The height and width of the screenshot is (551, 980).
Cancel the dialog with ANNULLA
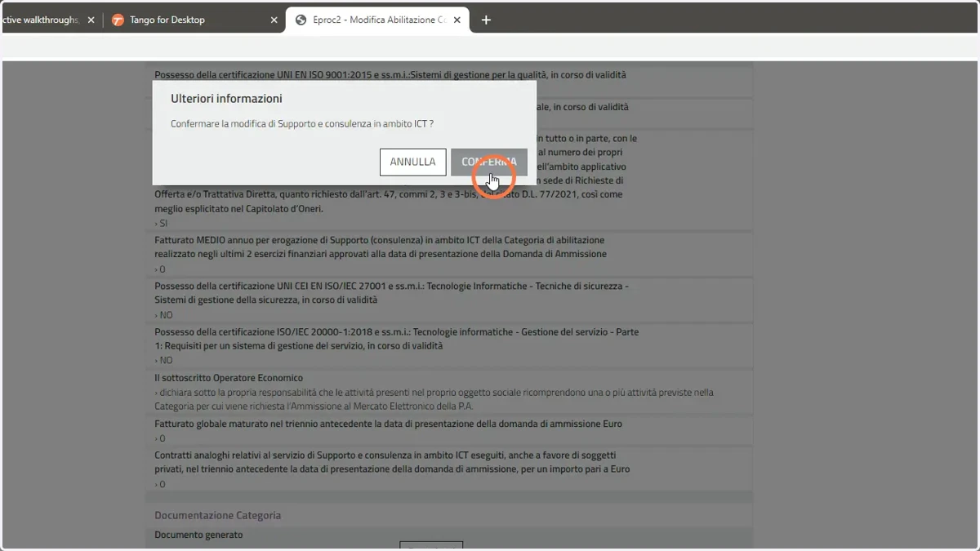(413, 162)
